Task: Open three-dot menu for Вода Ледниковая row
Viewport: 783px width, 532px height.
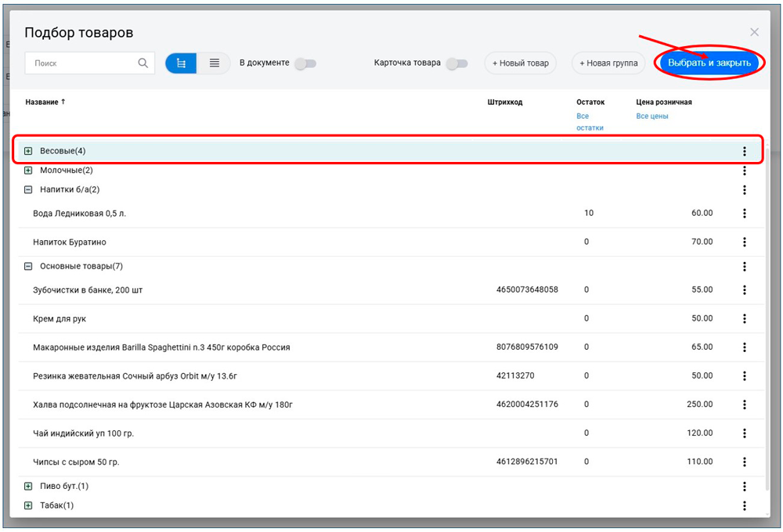Action: [x=744, y=213]
